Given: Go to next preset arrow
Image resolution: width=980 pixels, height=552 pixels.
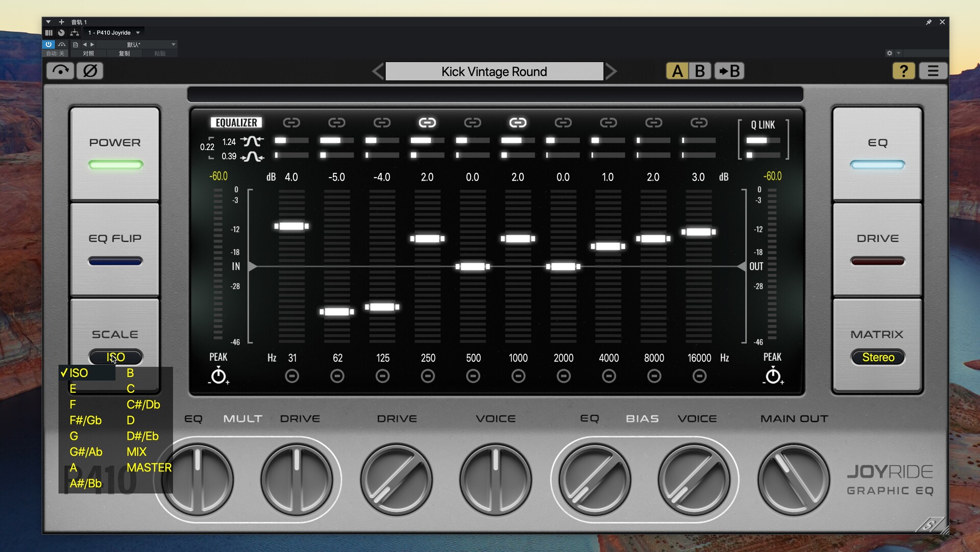Looking at the screenshot, I should pos(611,71).
